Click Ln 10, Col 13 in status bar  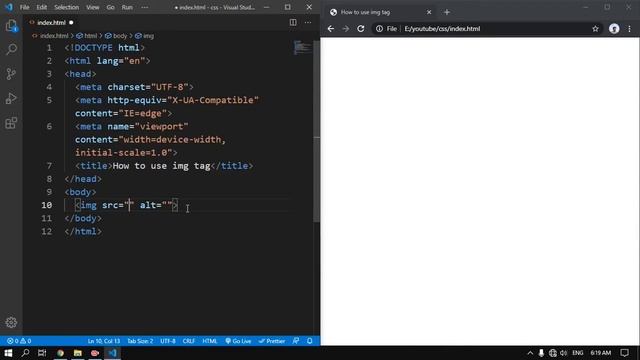(104, 341)
